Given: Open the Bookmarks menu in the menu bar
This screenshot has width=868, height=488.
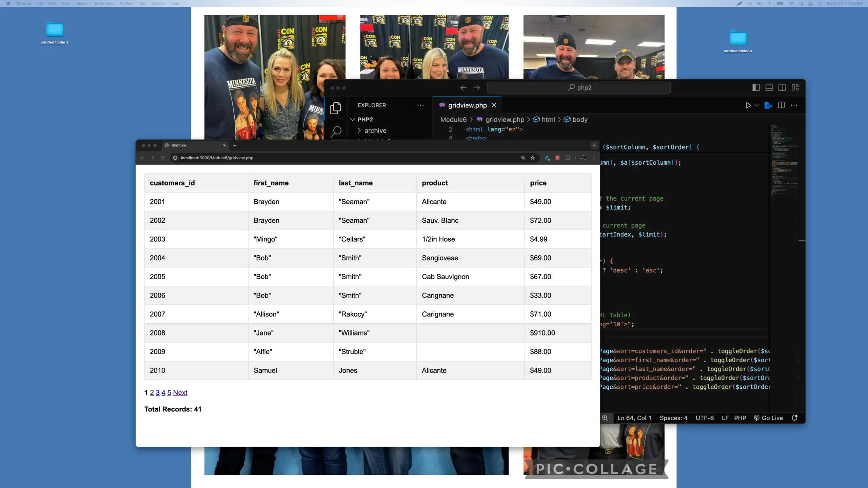Looking at the screenshot, I should coord(104,3).
